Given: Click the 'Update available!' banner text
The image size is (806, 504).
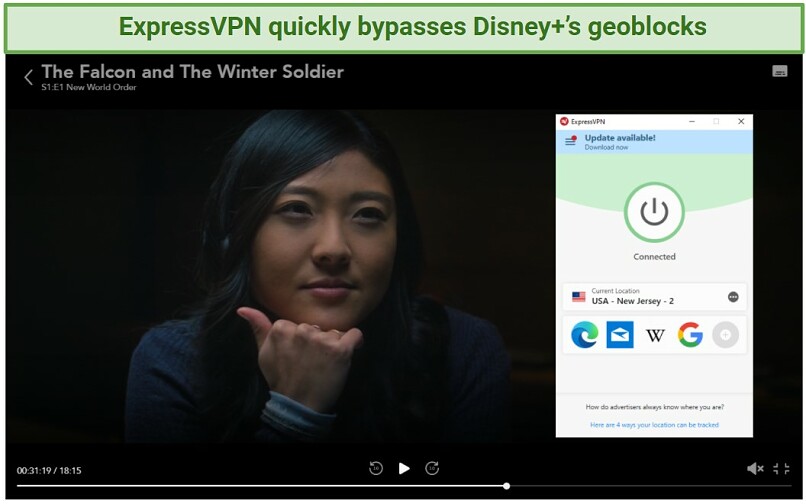Looking at the screenshot, I should click(x=620, y=138).
